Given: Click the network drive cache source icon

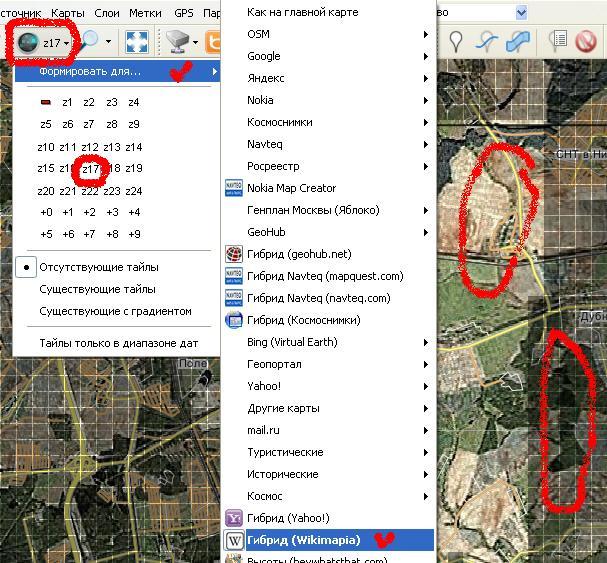Looking at the screenshot, I should 177,42.
